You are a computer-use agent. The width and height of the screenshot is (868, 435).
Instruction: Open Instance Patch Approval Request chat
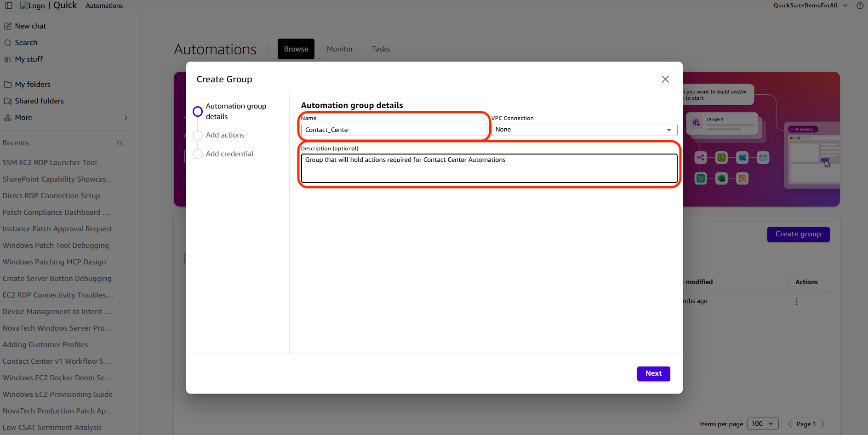[x=57, y=229]
